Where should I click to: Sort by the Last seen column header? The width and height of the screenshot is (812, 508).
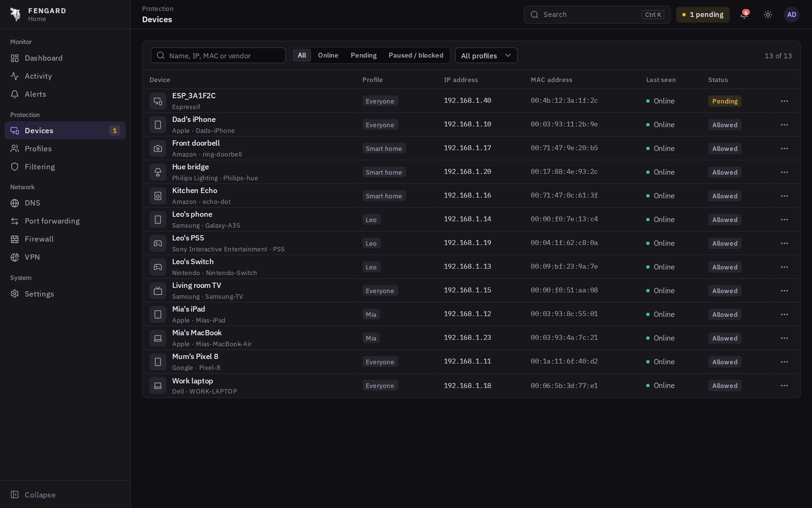point(661,80)
